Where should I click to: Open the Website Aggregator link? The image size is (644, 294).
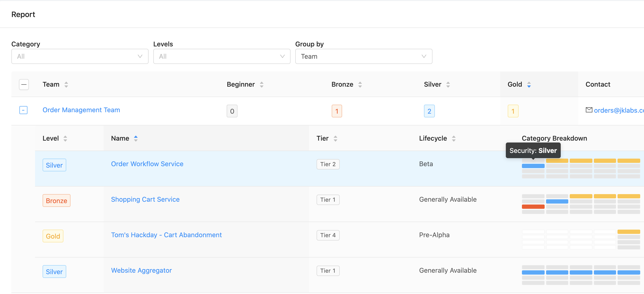click(141, 271)
